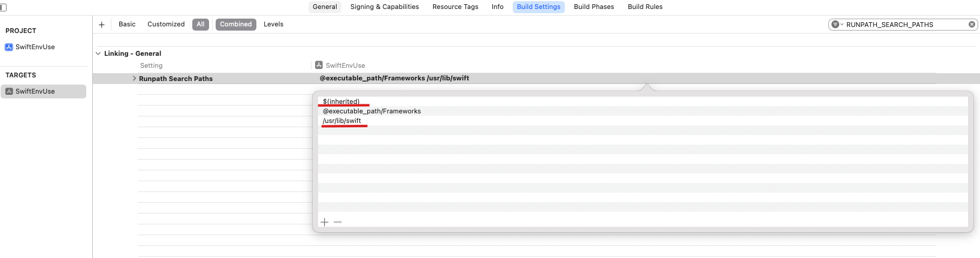Collapse the Linking - General section
Viewport: 980px width, 258px height.
98,53
